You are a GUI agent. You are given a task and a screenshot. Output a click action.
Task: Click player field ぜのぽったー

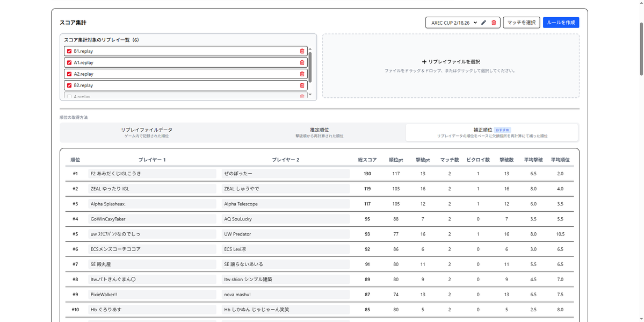pos(285,174)
